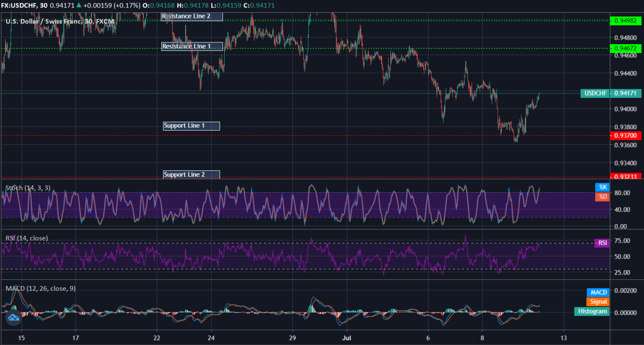This screenshot has width=644, height=345.
Task: Select the Support Line 2 label
Action: 191,175
